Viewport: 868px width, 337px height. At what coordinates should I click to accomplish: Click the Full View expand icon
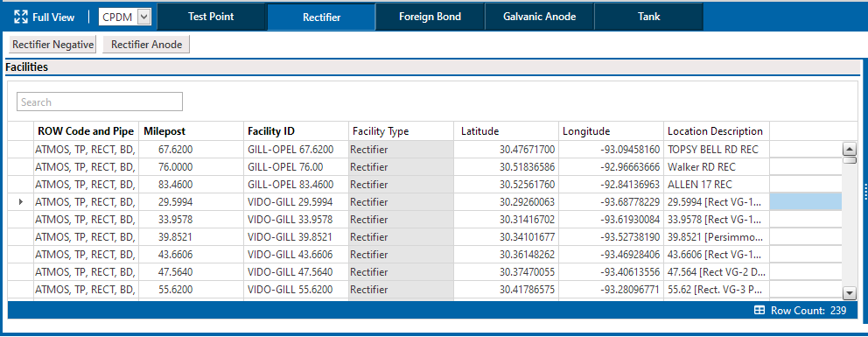(x=21, y=18)
